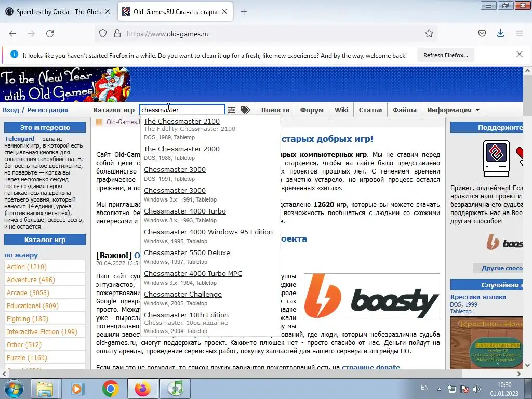Select Firefox taskbar icon
This screenshot has height=399, width=532.
click(142, 389)
